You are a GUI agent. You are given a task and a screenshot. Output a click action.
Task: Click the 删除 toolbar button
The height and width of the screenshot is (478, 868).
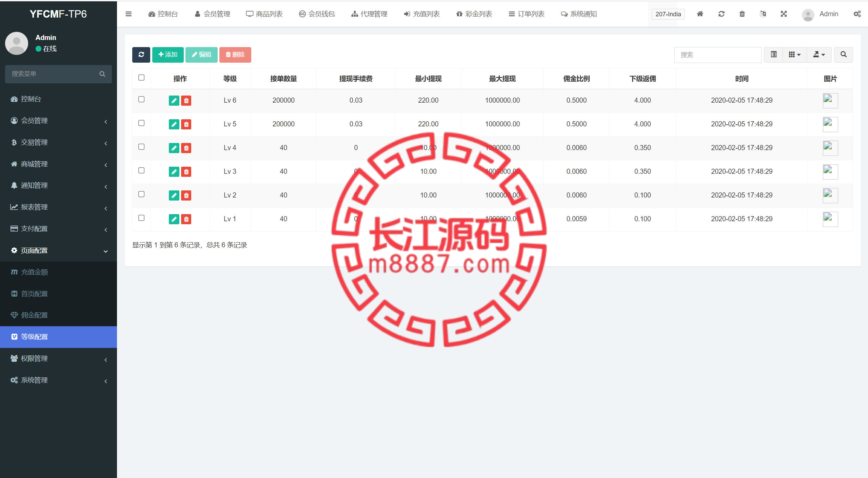(235, 55)
